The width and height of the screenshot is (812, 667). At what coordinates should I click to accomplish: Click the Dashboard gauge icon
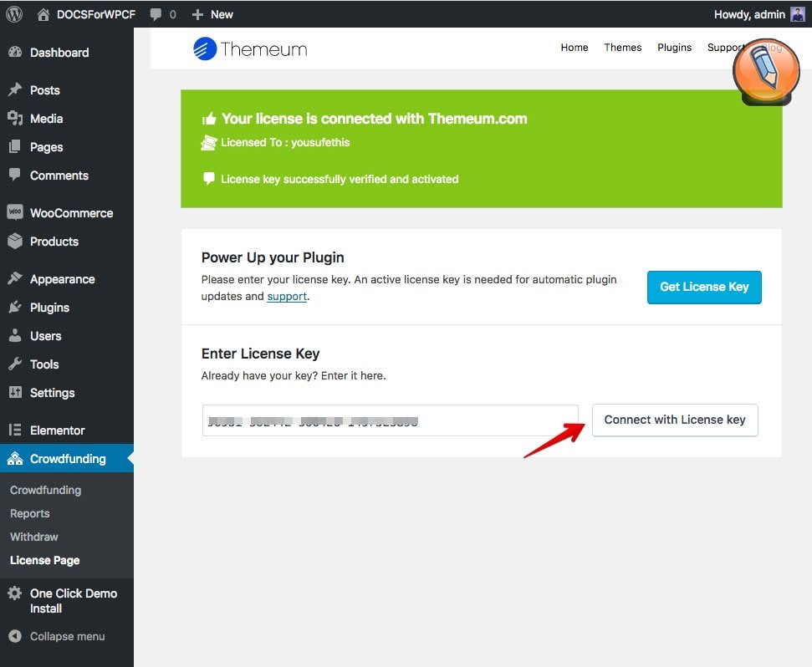click(x=15, y=52)
